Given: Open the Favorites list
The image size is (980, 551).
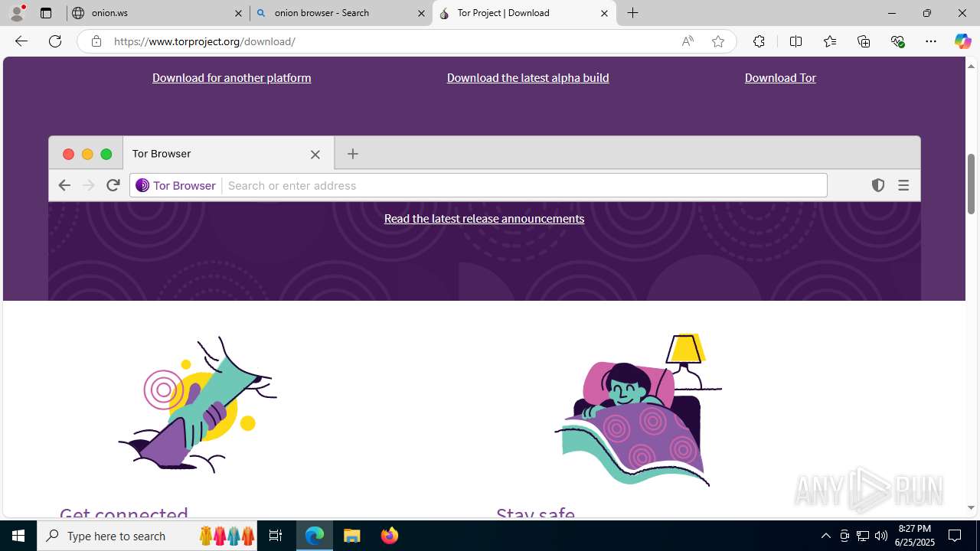Looking at the screenshot, I should (830, 41).
